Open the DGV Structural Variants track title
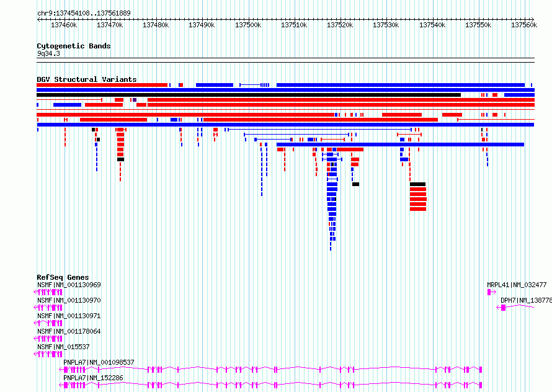Viewport: 552px width, 392px height. (x=87, y=79)
